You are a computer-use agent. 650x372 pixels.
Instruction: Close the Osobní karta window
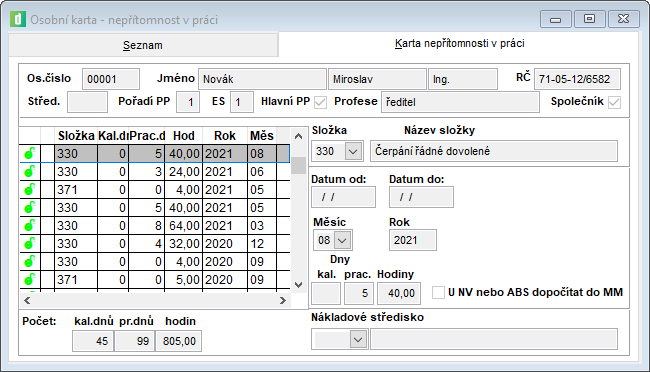[x=623, y=19]
